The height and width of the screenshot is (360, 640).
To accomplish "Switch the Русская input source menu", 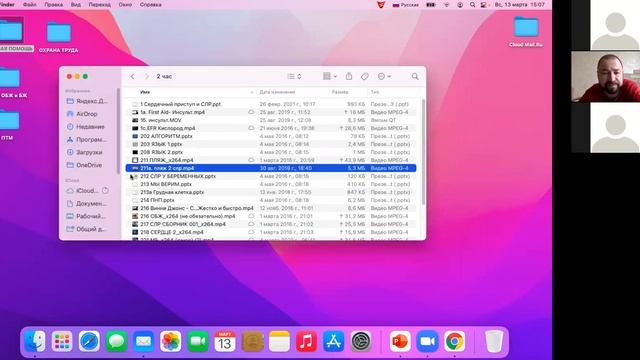I will pyautogui.click(x=405, y=5).
